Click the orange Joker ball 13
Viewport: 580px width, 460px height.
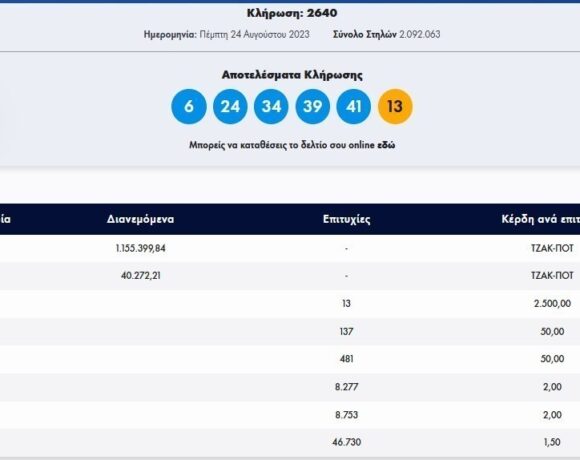pyautogui.click(x=395, y=106)
